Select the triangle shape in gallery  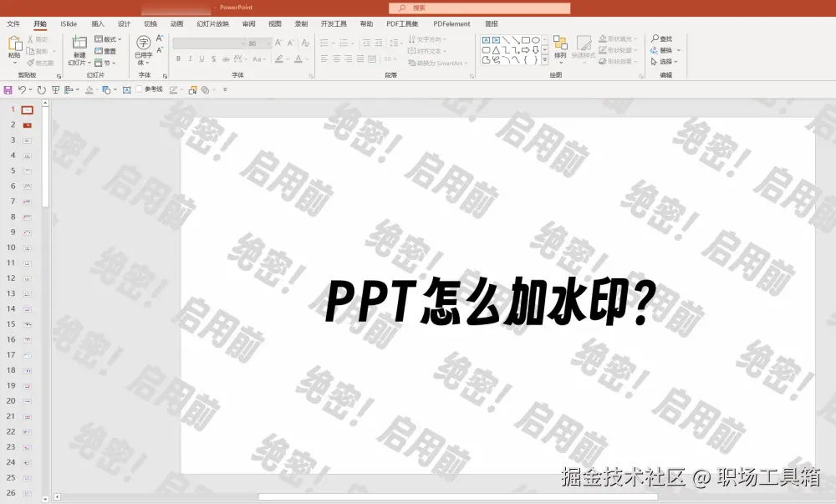click(496, 50)
